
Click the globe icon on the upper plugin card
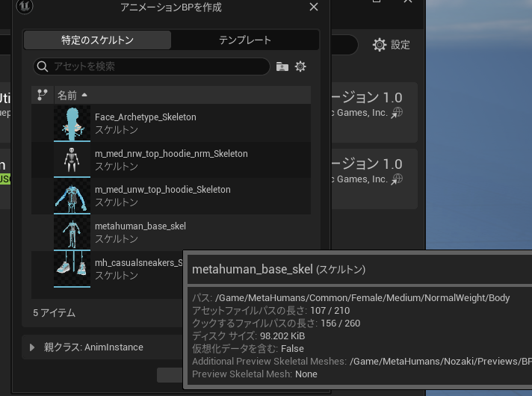(398, 113)
